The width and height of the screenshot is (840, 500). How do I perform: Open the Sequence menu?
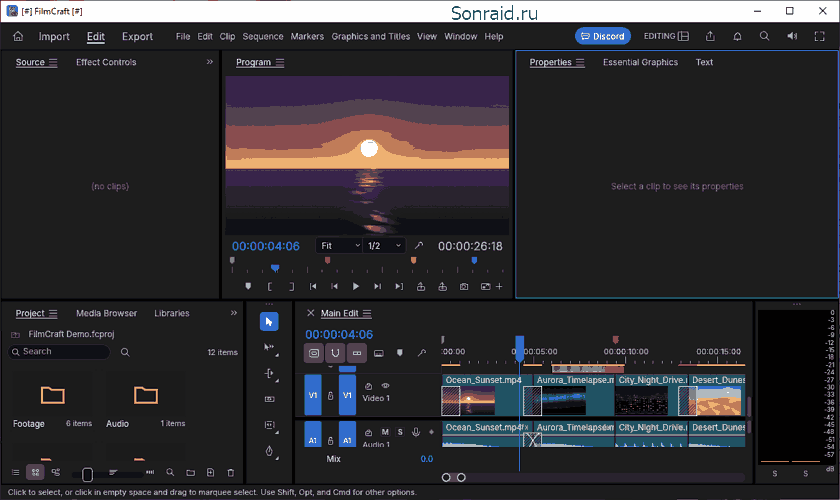tap(262, 36)
